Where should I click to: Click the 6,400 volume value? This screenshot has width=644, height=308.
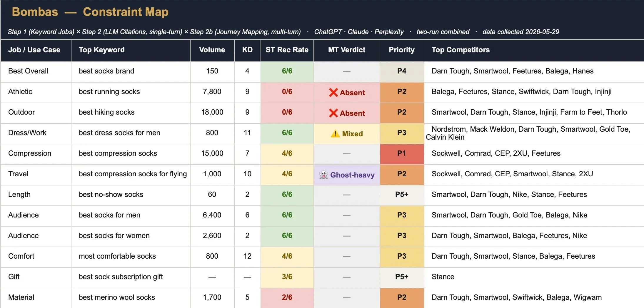pyautogui.click(x=212, y=215)
